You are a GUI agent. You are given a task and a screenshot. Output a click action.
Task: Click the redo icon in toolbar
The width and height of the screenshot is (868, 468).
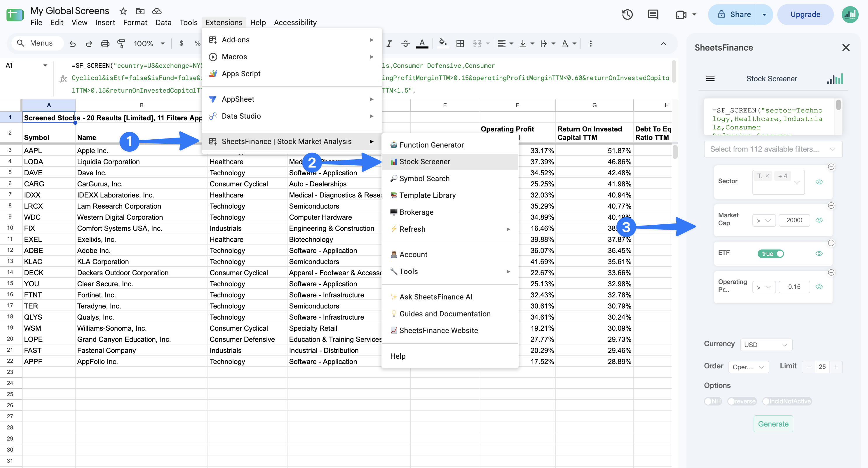(89, 44)
